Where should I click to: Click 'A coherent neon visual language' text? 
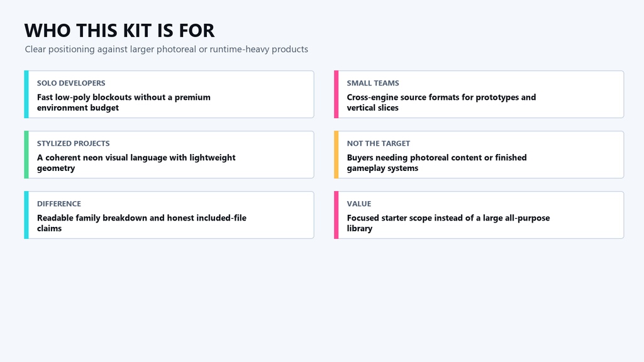coord(103,158)
